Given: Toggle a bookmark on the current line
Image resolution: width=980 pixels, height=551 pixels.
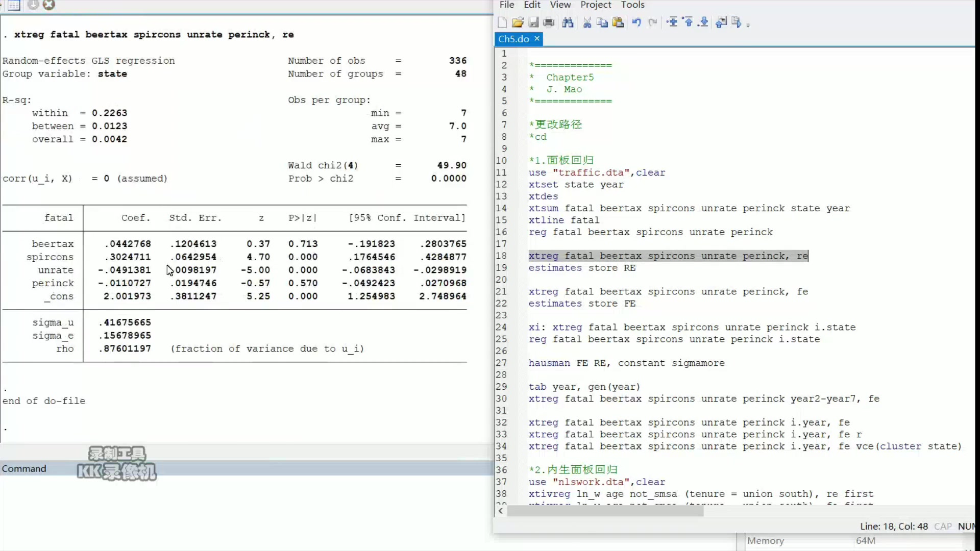Looking at the screenshot, I should tap(672, 22).
